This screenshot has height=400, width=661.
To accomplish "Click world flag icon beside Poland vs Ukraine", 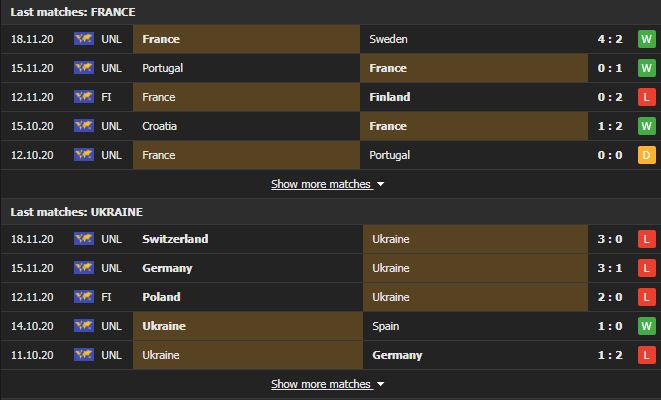I will [84, 297].
